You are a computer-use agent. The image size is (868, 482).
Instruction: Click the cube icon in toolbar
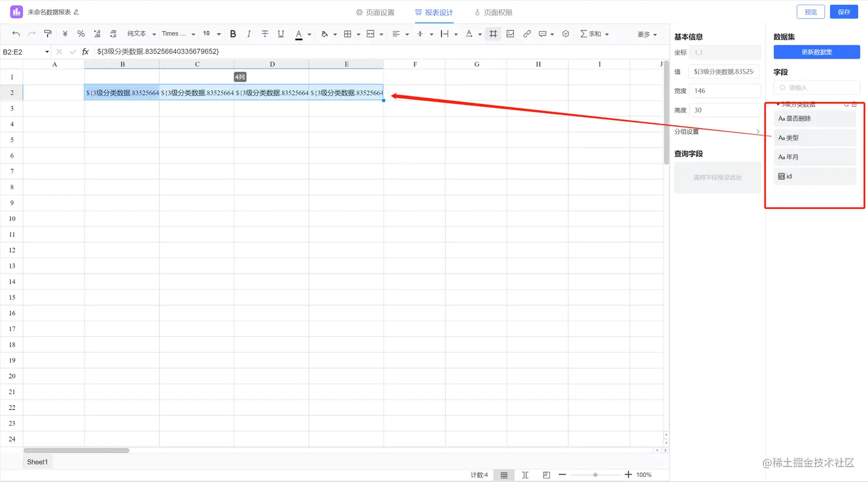click(565, 34)
